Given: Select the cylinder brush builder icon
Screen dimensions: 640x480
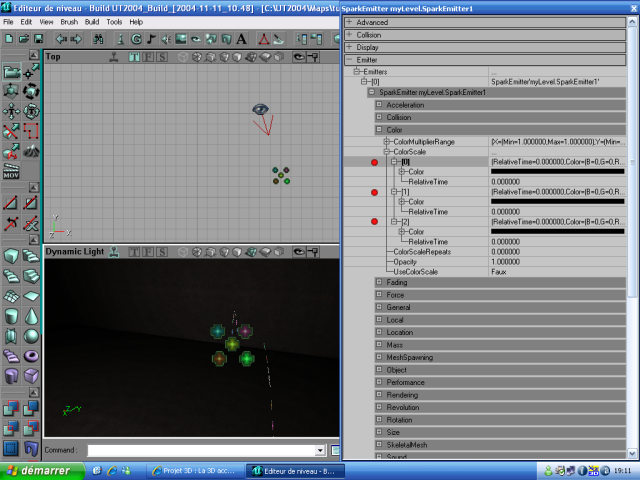Looking at the screenshot, I should 11,315.
